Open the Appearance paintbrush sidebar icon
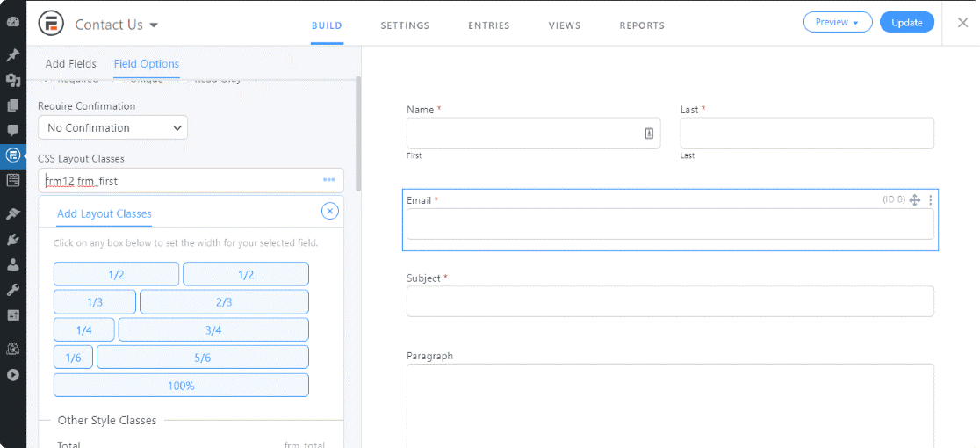980x448 pixels. coord(12,214)
